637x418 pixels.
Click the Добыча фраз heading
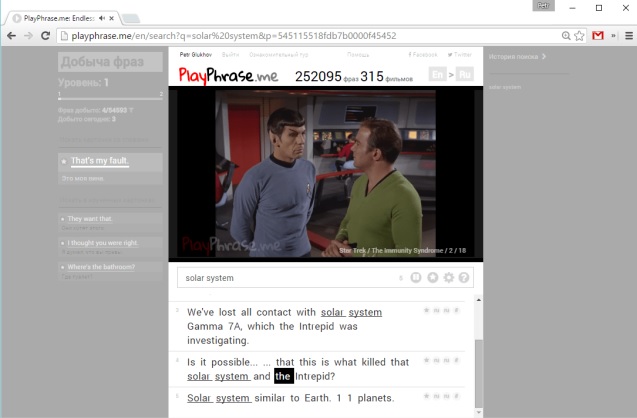click(110, 62)
